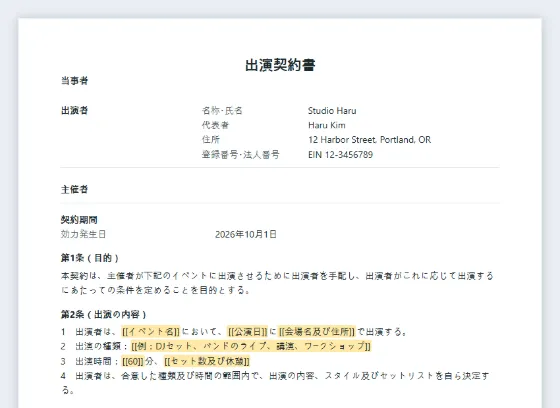Fill the [[イベント名]] placeholder
Image resolution: width=560 pixels, height=408 pixels.
pos(151,332)
